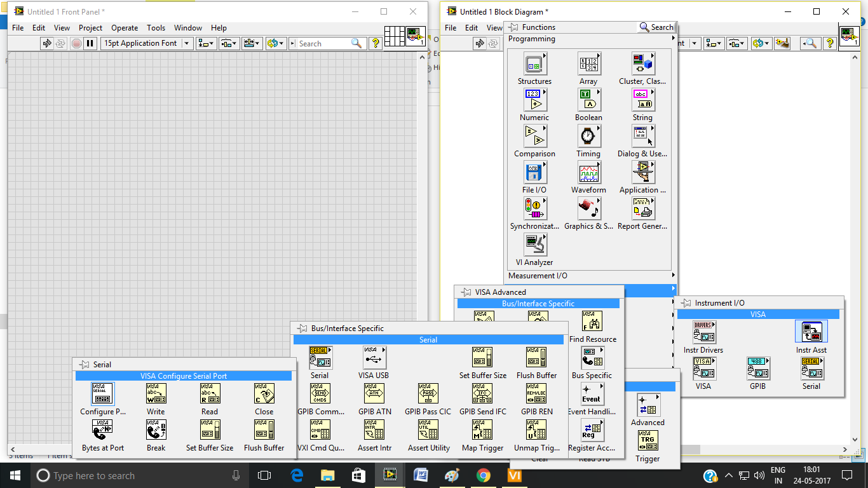This screenshot has height=488, width=868.
Task: Open the Operate menu
Action: [x=125, y=27]
